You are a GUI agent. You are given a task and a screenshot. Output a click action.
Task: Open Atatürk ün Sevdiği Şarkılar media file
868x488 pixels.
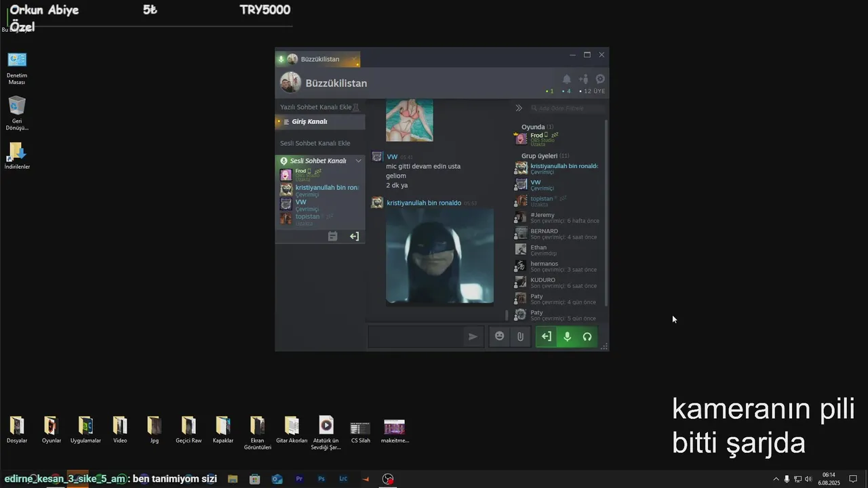[326, 433]
